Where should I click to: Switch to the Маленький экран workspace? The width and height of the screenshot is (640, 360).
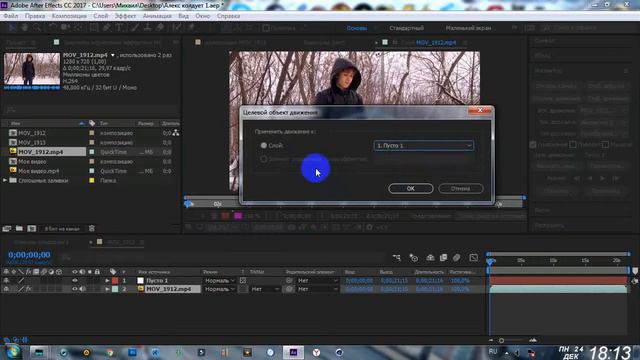(x=468, y=28)
